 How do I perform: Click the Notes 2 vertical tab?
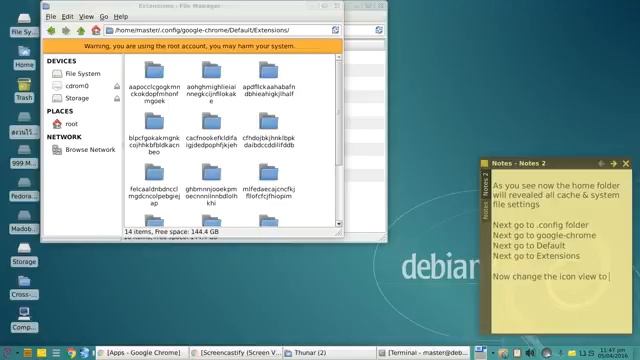point(485,184)
